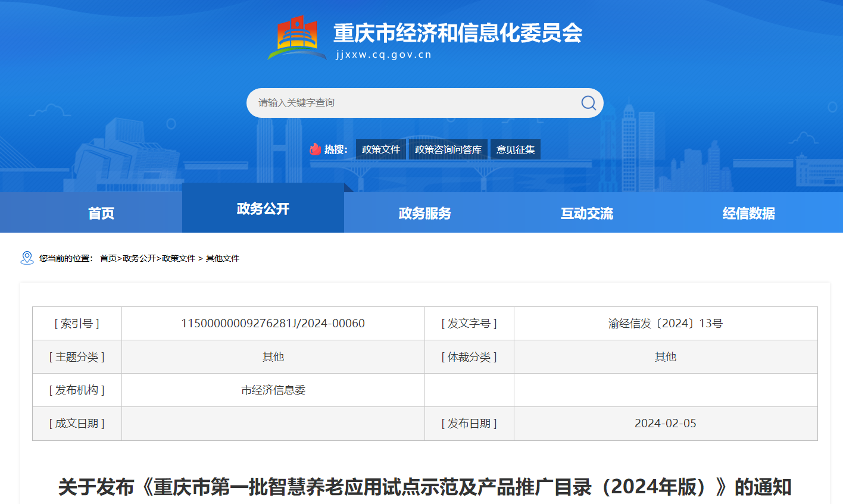This screenshot has width=843, height=504.
Task: Select the 市经济信息委 issuing agency cell
Action: (x=272, y=390)
